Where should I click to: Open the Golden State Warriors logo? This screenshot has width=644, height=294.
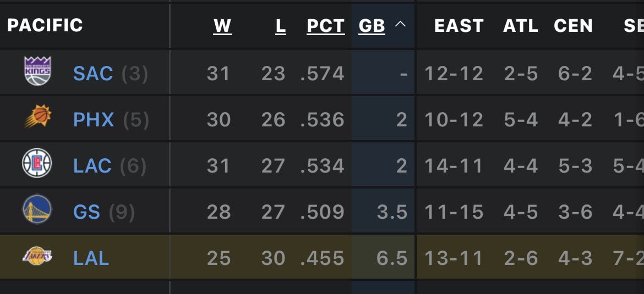click(37, 209)
